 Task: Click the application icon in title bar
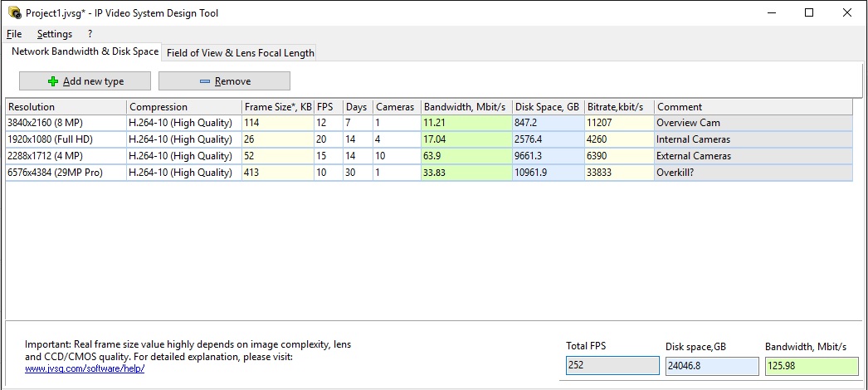point(14,13)
